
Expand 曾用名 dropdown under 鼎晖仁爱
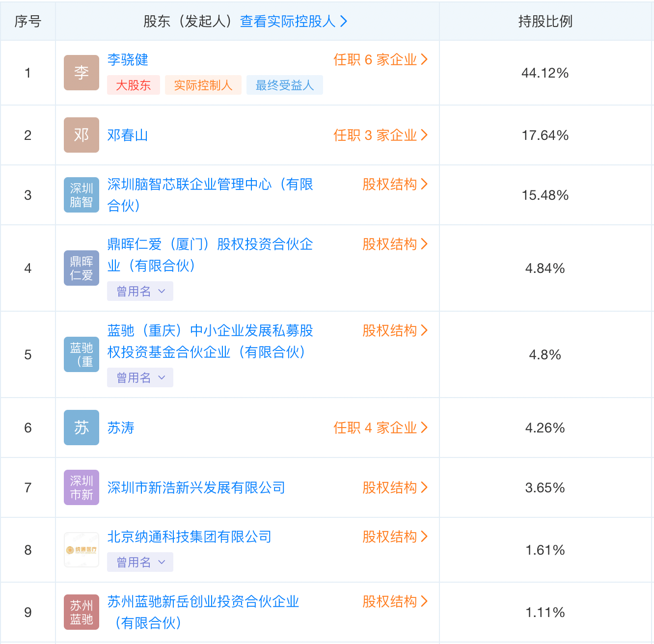pyautogui.click(x=140, y=291)
